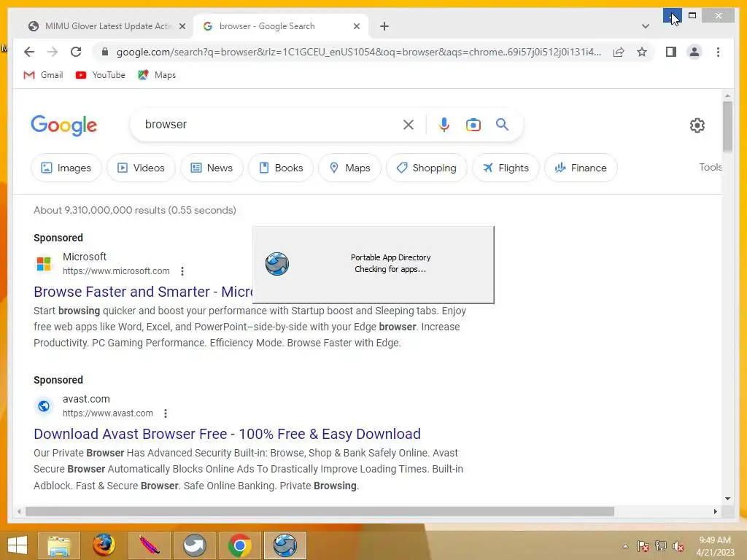Screen dimensions: 747x560
Task: Open options for avast.com ad result
Action: pyautogui.click(x=166, y=413)
